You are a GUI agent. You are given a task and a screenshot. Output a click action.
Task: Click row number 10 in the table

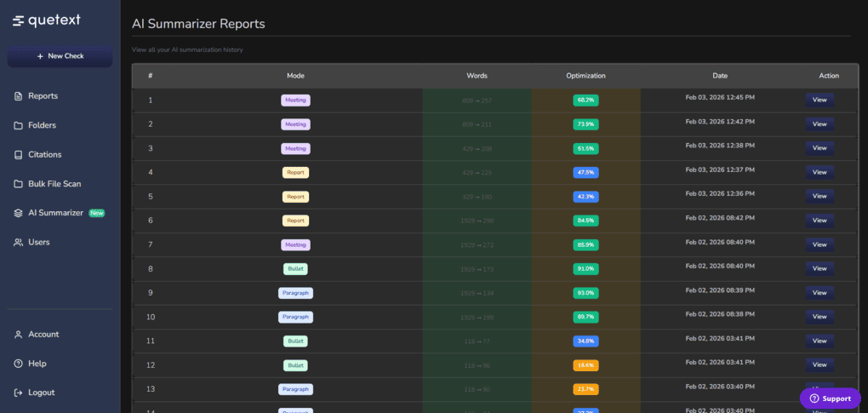pyautogui.click(x=151, y=317)
